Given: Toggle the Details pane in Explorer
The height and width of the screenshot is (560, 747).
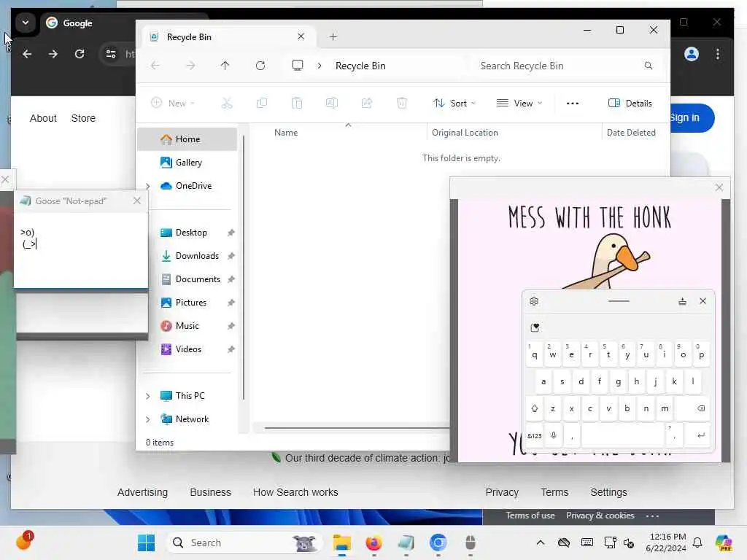Looking at the screenshot, I should click(630, 103).
